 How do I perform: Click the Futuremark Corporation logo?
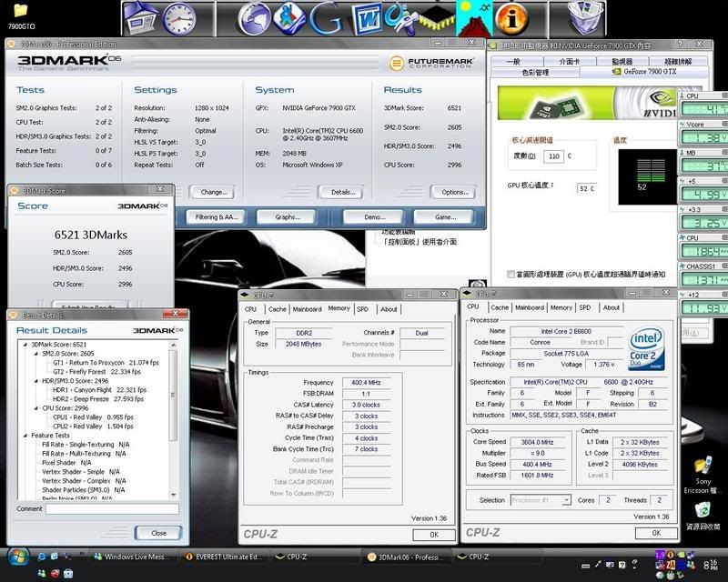pyautogui.click(x=431, y=63)
